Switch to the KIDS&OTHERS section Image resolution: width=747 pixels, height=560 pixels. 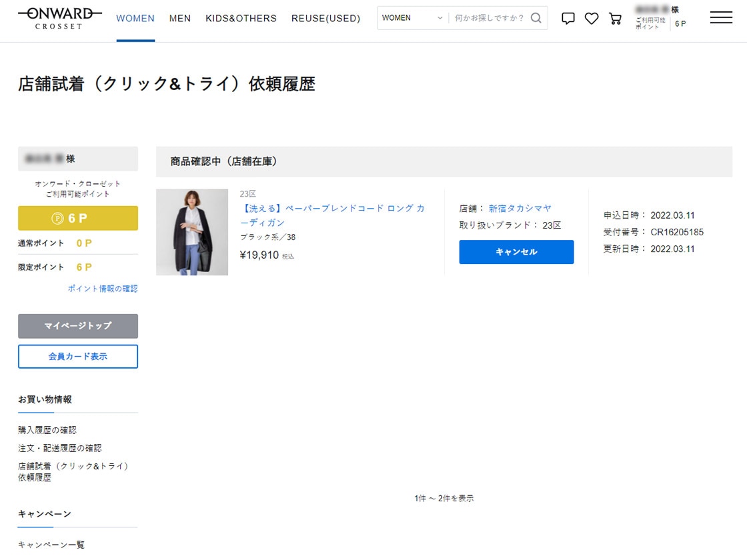pos(241,18)
